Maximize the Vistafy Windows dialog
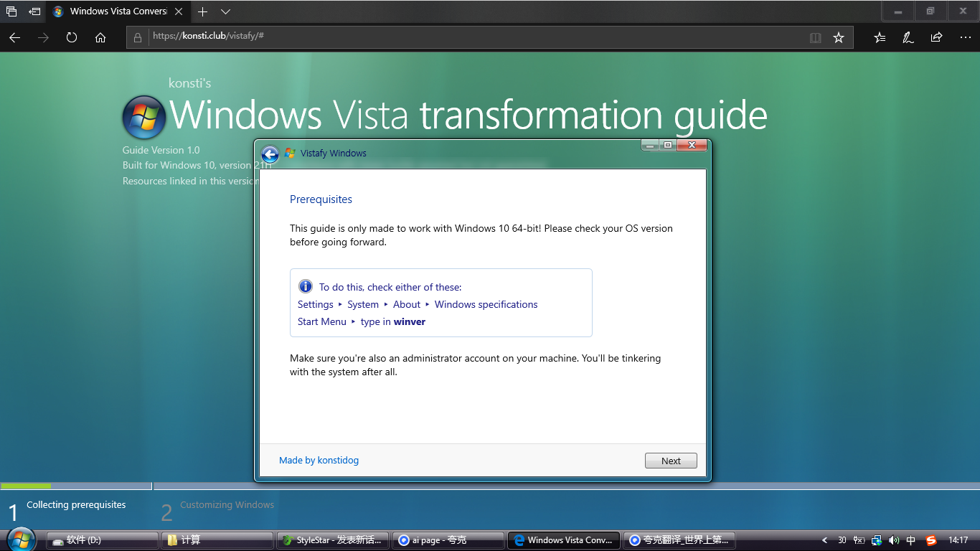 (x=668, y=145)
